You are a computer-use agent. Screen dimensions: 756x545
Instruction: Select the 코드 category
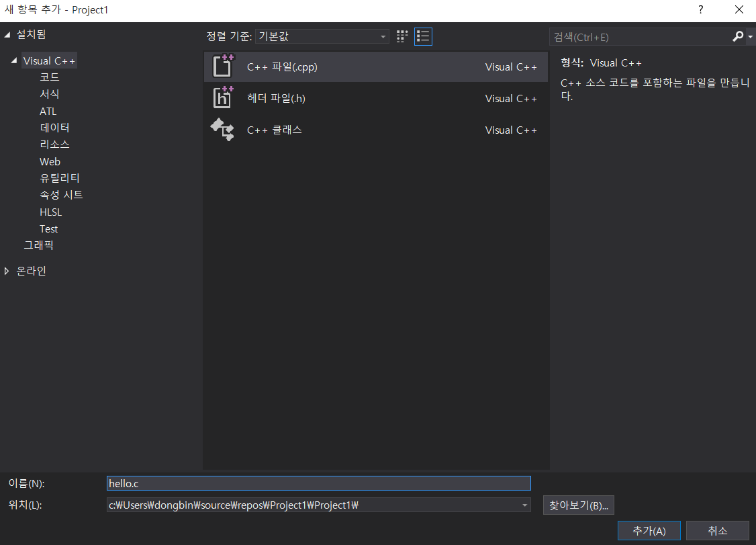point(49,77)
